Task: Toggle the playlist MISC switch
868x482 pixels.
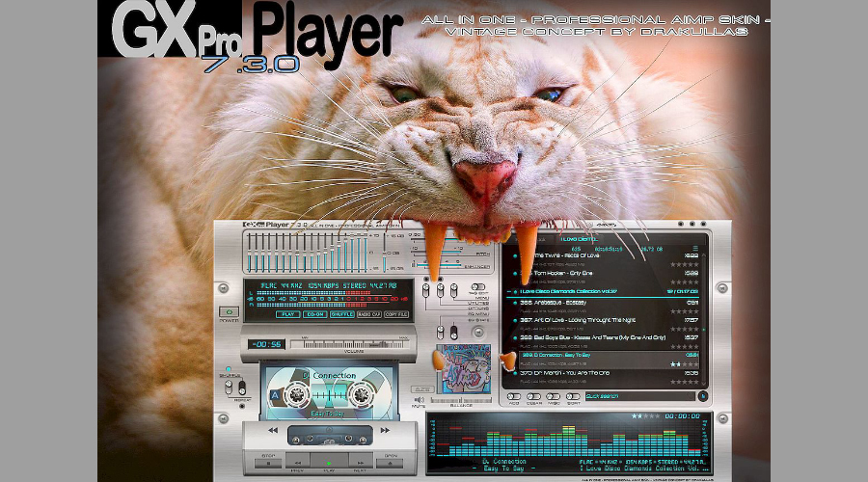Action: click(553, 397)
